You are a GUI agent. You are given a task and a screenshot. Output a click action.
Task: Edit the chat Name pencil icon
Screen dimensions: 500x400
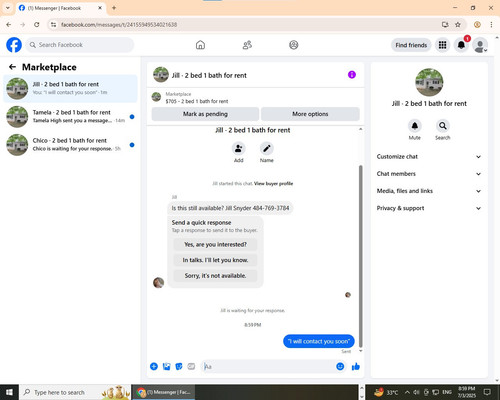(267, 149)
